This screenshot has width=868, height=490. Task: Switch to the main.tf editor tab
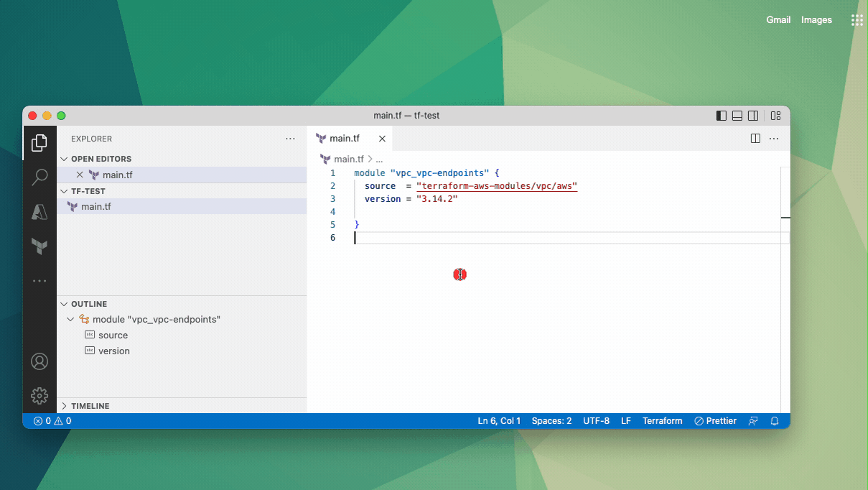tap(345, 138)
